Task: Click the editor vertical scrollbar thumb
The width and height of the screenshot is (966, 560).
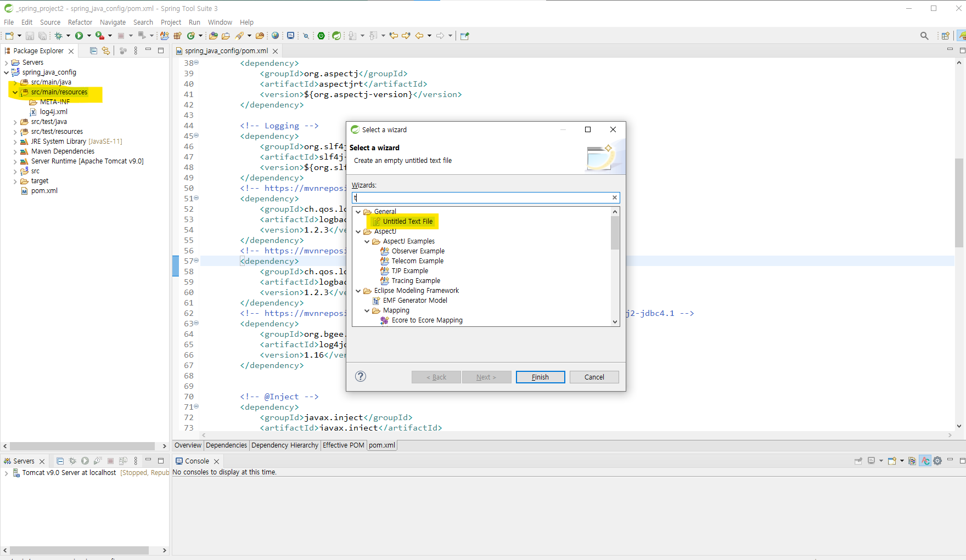Action: [959, 203]
